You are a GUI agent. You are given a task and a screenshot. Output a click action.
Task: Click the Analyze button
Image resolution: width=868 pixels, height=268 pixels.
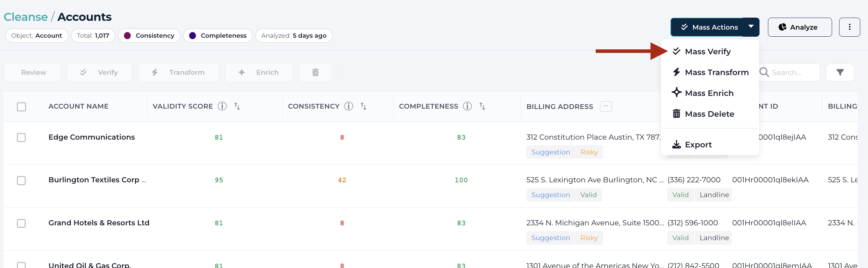pos(800,27)
